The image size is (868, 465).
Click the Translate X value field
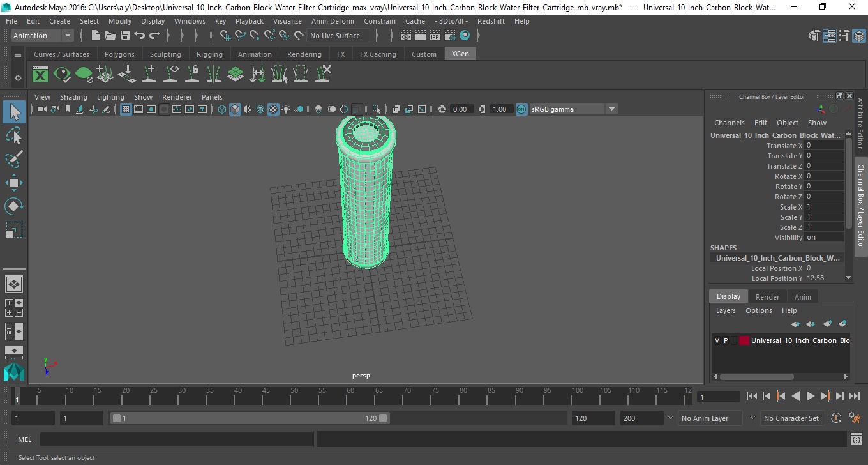click(x=824, y=146)
